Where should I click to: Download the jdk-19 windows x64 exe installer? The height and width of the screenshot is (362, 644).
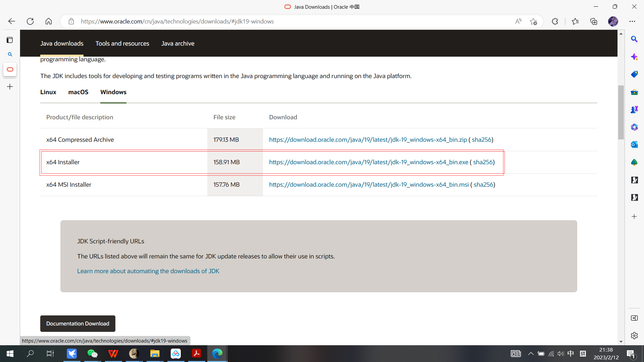point(369,162)
